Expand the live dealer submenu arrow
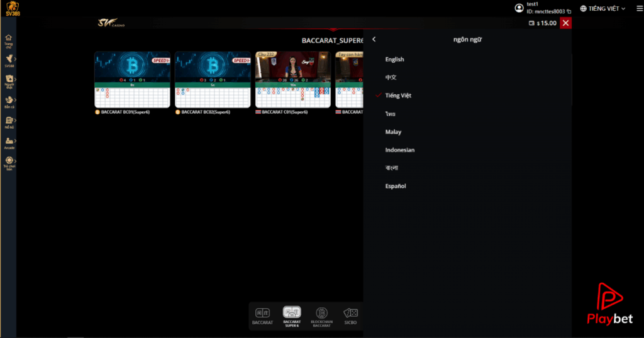The height and width of the screenshot is (338, 644). [15, 79]
